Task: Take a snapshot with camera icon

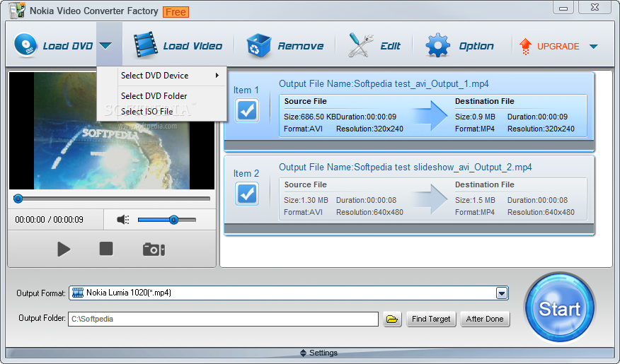Action: (x=154, y=249)
